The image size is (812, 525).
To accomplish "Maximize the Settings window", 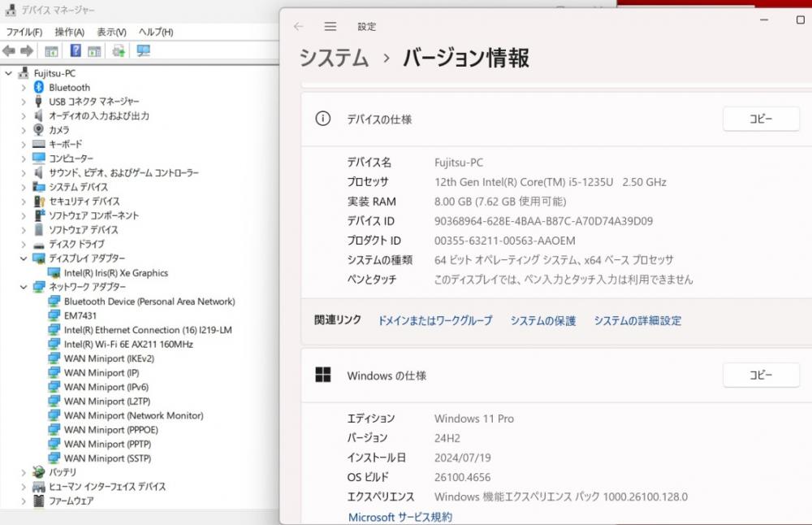I will coord(800,20).
